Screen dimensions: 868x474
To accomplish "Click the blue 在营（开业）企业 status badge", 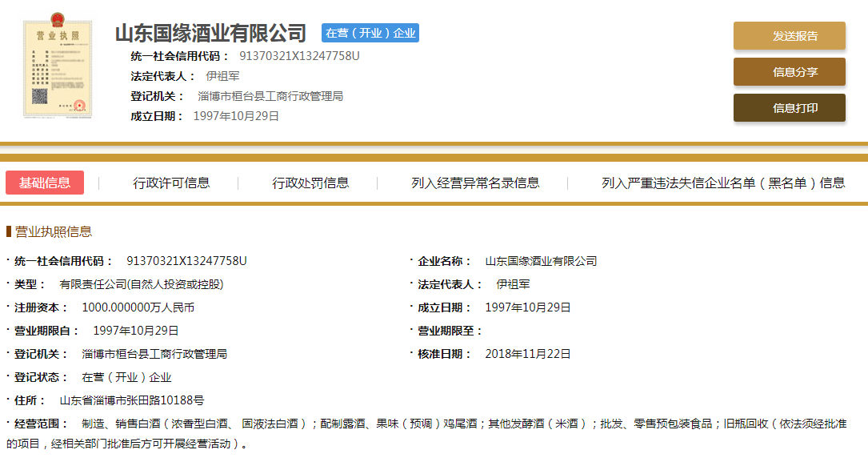I will click(370, 33).
